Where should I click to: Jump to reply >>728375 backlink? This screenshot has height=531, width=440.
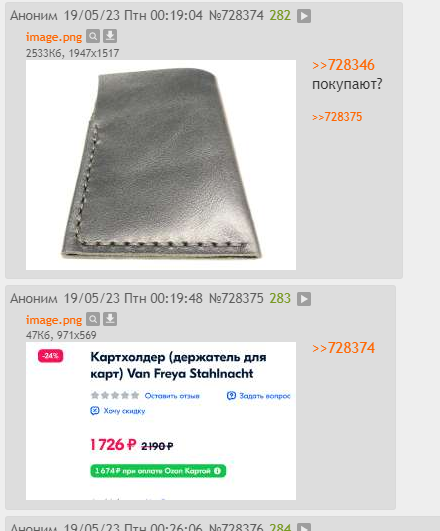tap(337, 117)
